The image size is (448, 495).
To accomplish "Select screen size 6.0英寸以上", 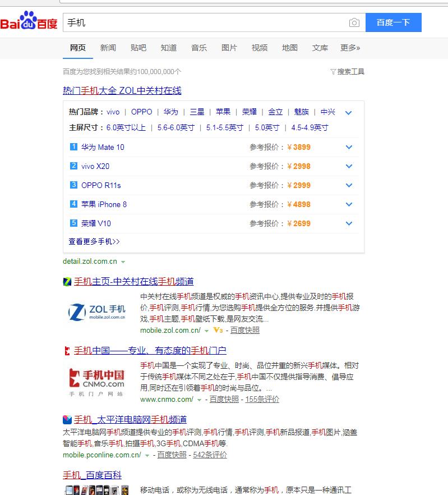I will 126,128.
